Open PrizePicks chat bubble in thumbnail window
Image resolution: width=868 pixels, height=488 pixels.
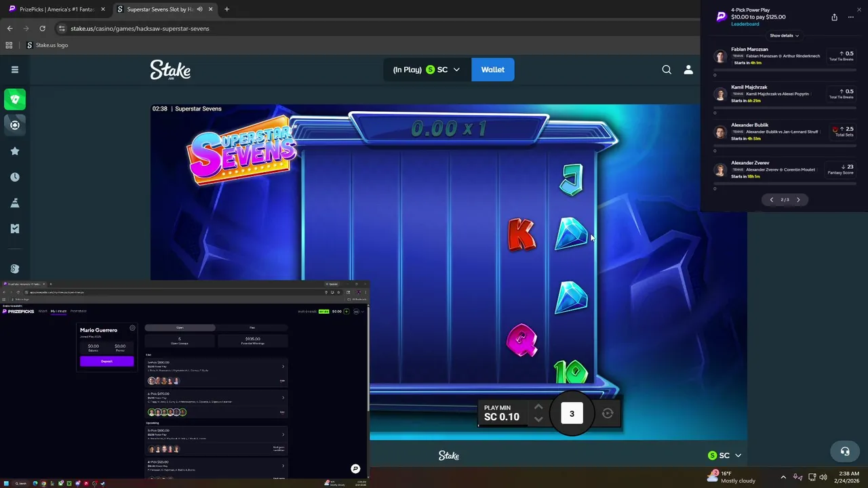(355, 468)
